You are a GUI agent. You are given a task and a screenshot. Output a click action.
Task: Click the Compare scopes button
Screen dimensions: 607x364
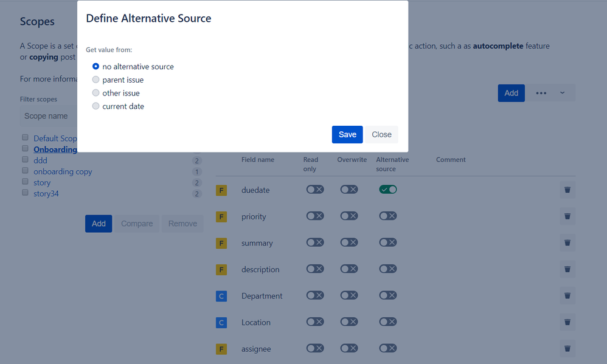tap(137, 224)
